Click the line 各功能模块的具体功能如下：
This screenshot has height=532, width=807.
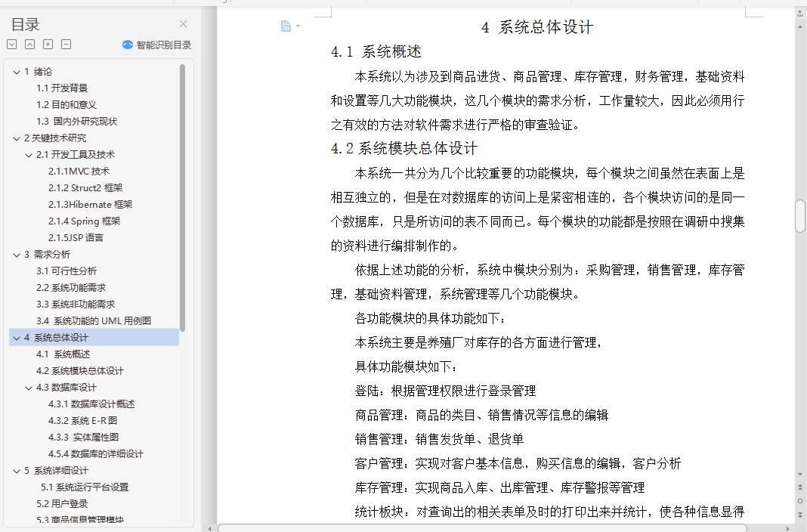point(430,318)
